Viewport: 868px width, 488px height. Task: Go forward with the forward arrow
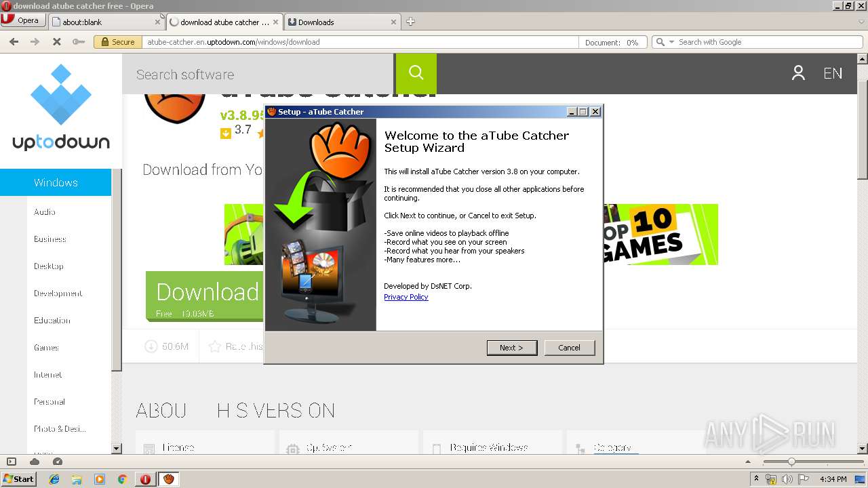(35, 41)
